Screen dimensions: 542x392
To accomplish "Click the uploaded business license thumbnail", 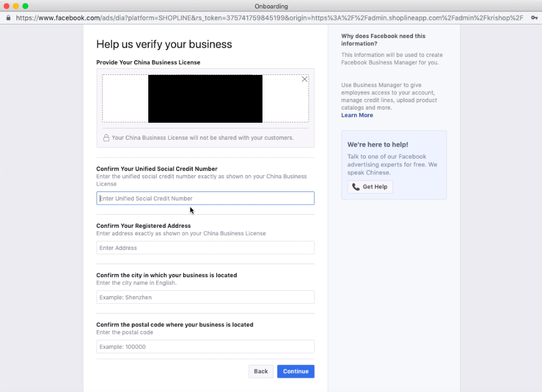I will (x=205, y=99).
